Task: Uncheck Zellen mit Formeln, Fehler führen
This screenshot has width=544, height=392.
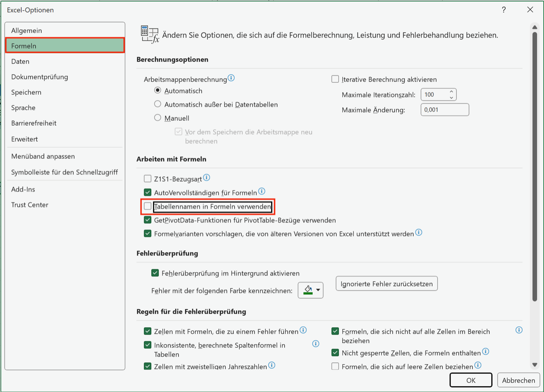Action: coord(147,331)
